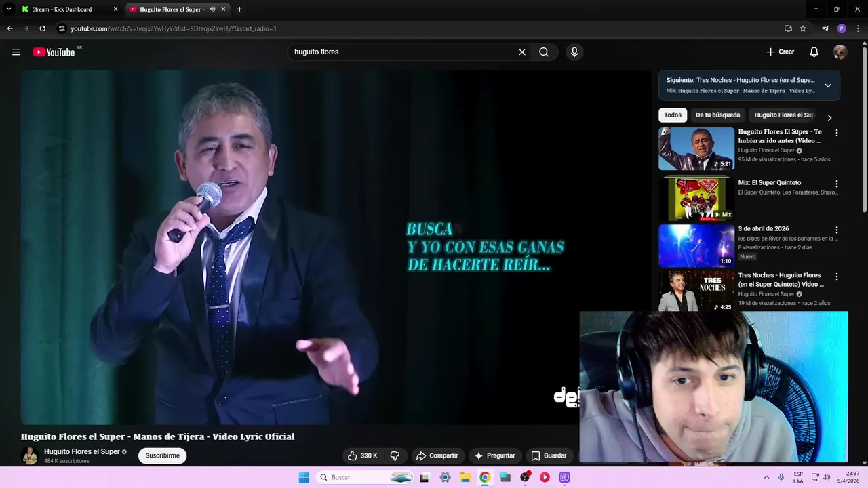
Task: Open the YouTube hamburger guide menu
Action: (16, 52)
